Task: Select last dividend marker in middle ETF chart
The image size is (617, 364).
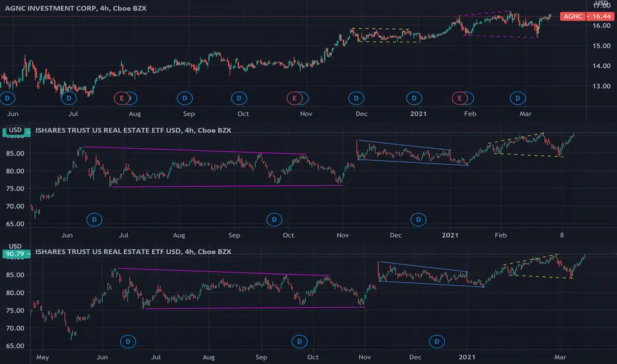Action: pos(418,220)
